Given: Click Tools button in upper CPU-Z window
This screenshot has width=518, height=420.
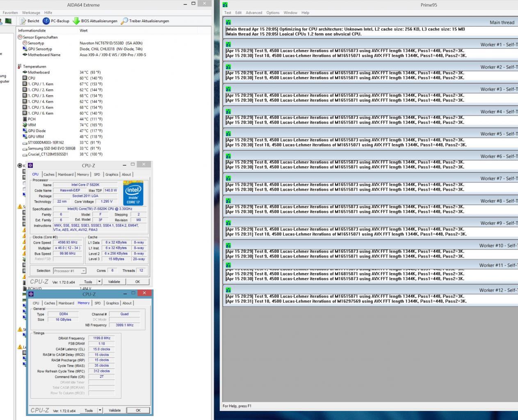Looking at the screenshot, I should tap(88, 282).
